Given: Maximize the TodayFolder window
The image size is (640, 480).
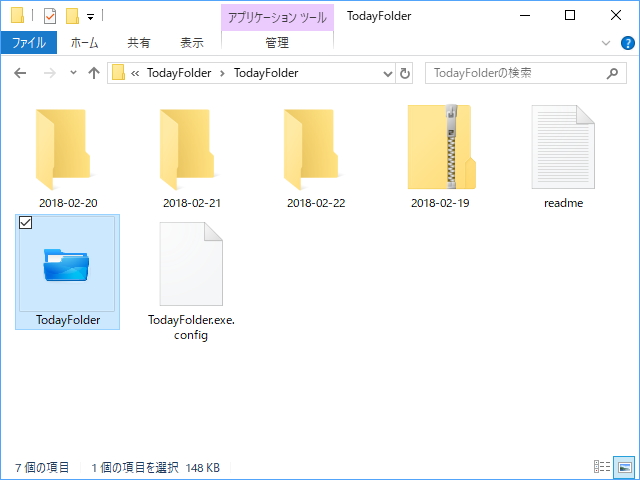Looking at the screenshot, I should point(570,16).
